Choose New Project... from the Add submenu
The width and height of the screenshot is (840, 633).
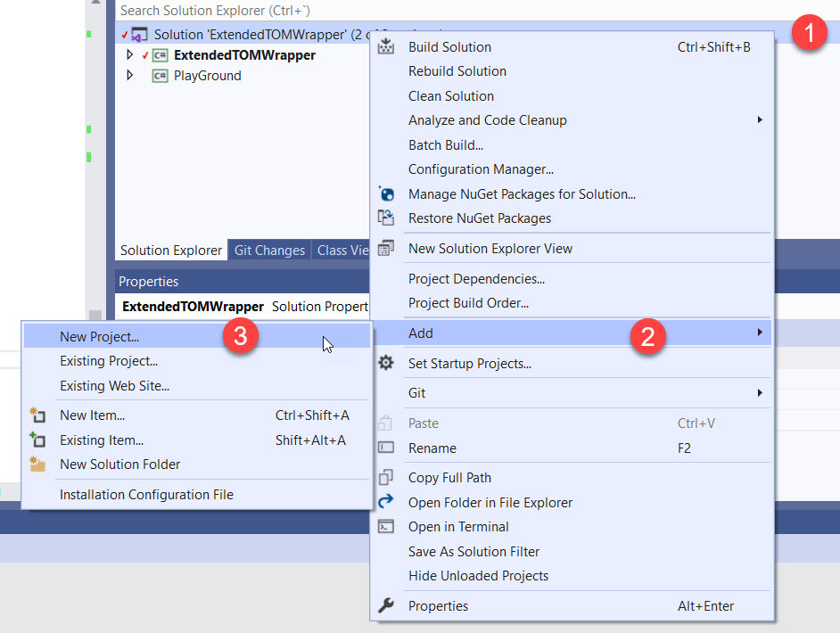(x=99, y=337)
